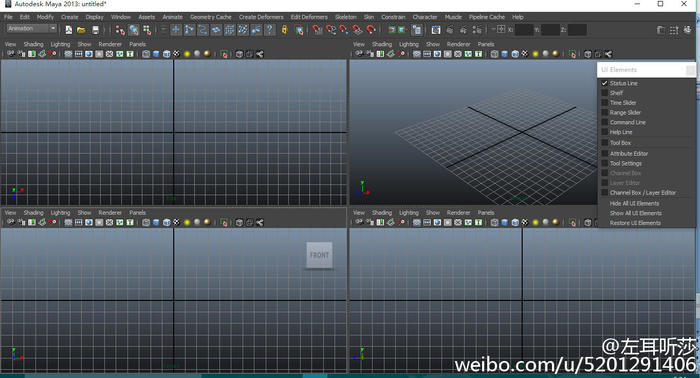Click wireframe cube icon in top-left viewport
Viewport: 700px width, 378px height.
coord(146,54)
